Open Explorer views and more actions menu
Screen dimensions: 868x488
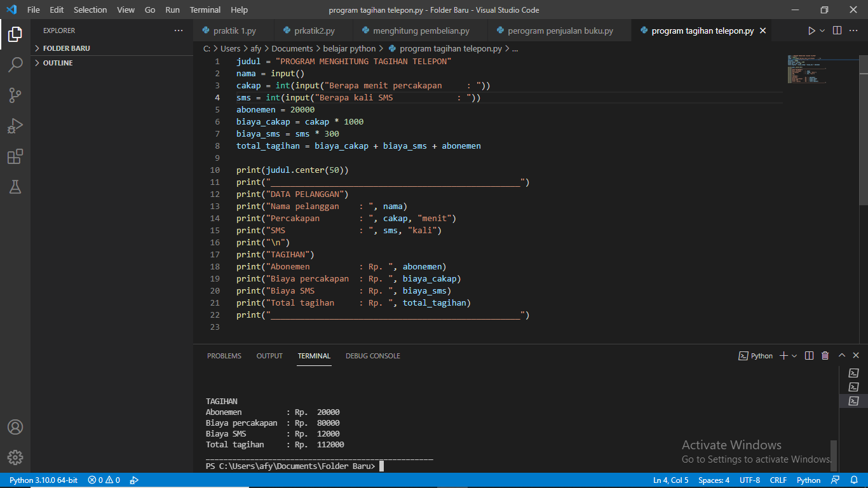coord(179,30)
